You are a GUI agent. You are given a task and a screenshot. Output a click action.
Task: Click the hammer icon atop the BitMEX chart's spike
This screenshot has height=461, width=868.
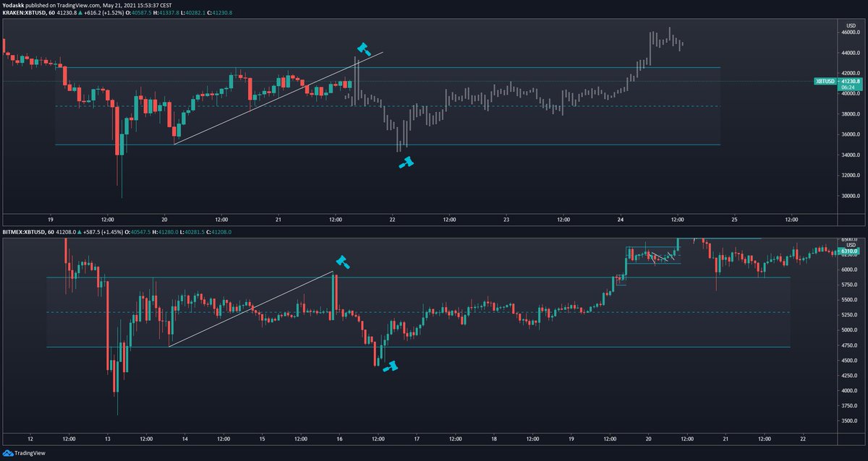click(343, 262)
